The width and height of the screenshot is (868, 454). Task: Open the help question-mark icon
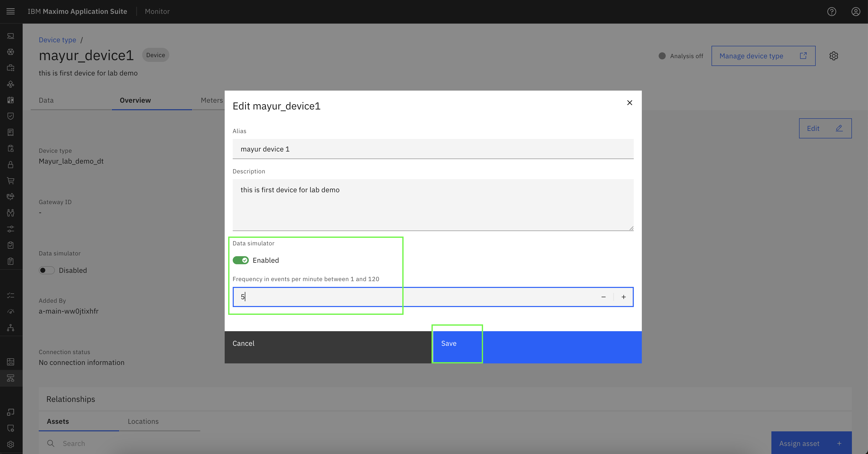(831, 12)
